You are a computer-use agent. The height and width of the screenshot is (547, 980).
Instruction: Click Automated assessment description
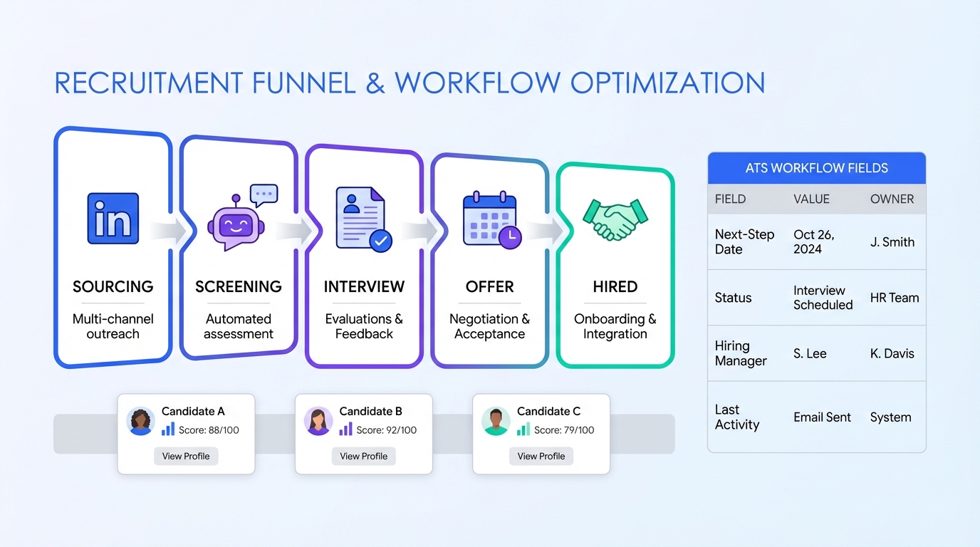click(239, 326)
